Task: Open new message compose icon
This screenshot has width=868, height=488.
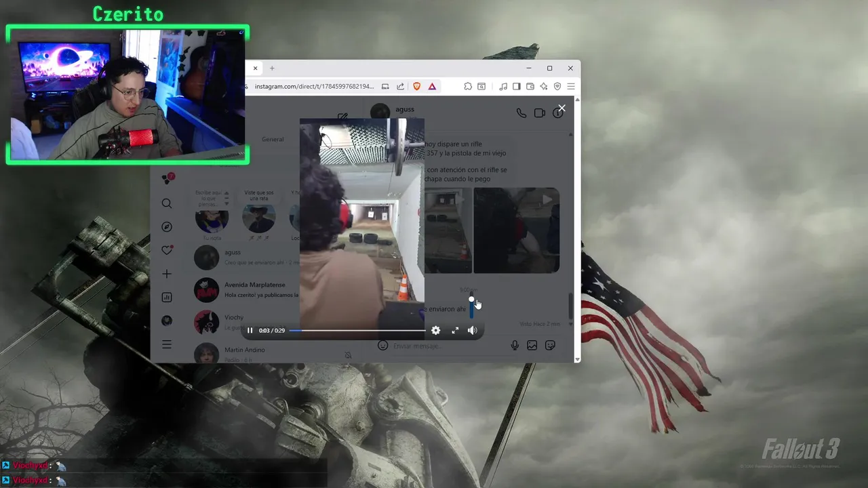Action: tap(342, 117)
